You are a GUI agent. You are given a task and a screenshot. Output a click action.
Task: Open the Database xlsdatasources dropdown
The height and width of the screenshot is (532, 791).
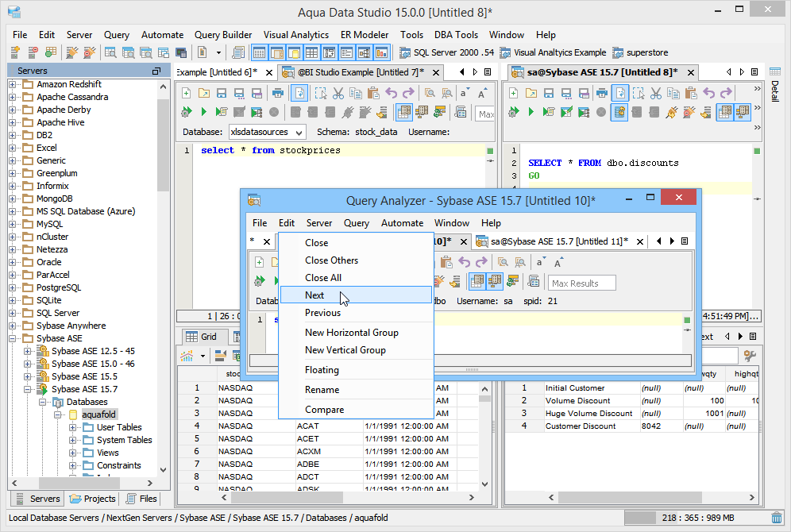point(267,132)
